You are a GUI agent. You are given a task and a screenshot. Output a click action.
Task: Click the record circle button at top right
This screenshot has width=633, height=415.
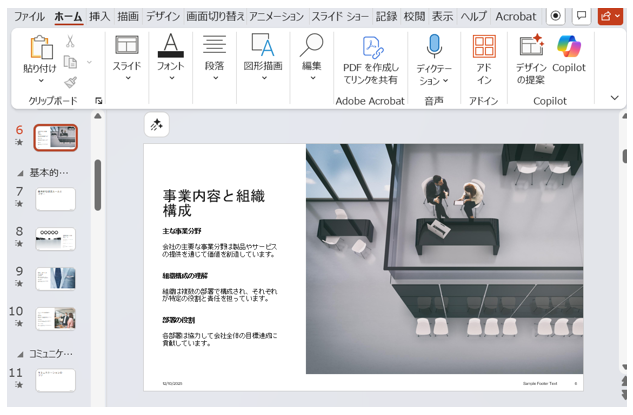(556, 16)
